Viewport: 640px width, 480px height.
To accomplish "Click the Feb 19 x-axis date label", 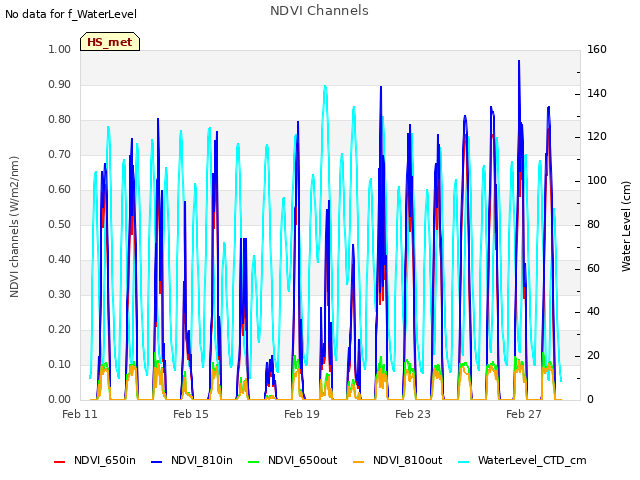I will (x=302, y=414).
